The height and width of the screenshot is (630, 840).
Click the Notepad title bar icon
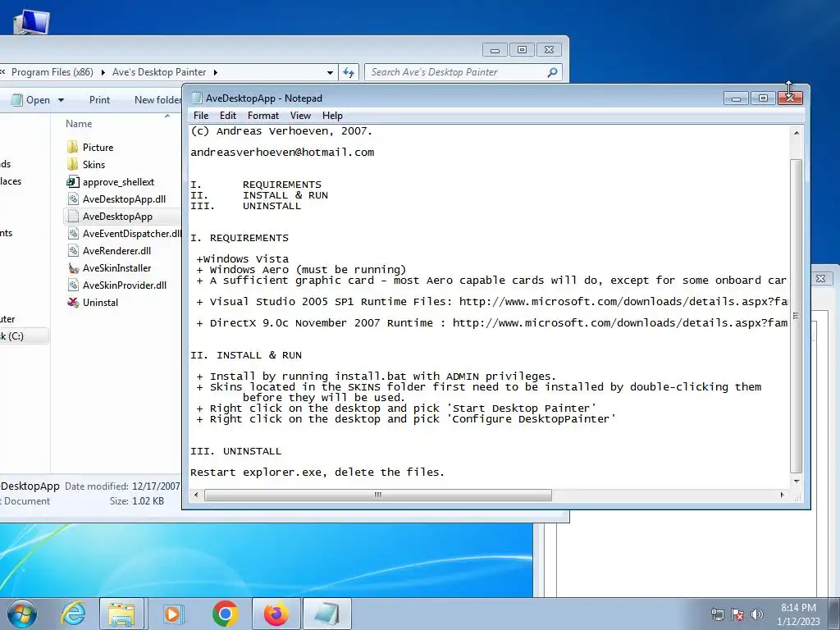pyautogui.click(x=197, y=98)
